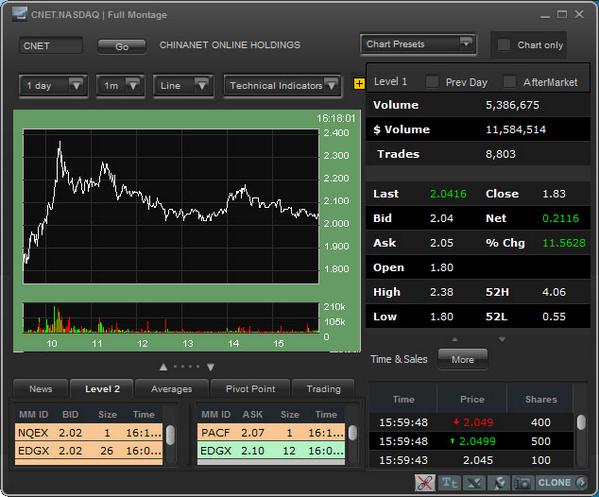Open the Chart Presets dropdown
599x497 pixels.
(418, 44)
